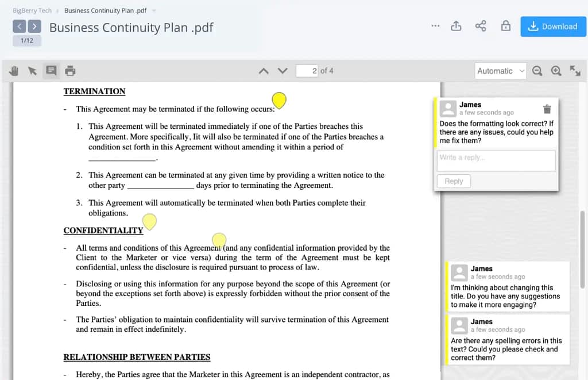Click the upload icon in header
Screen dimensions: 588x380
pyautogui.click(x=456, y=26)
